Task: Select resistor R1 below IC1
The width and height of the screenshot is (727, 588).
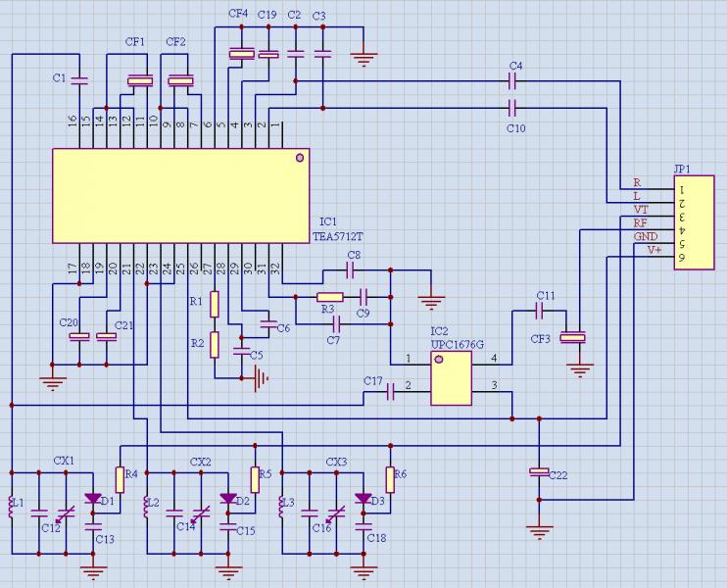Action: [x=215, y=304]
